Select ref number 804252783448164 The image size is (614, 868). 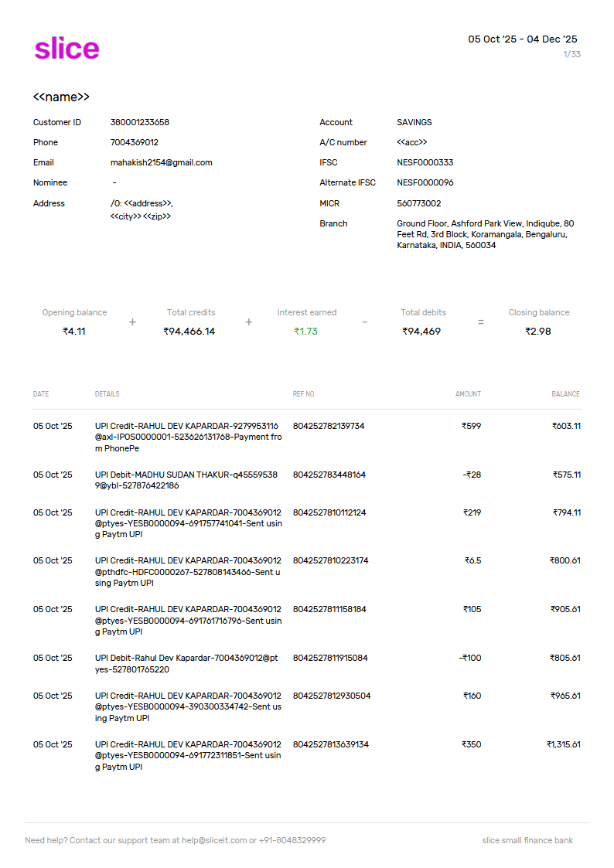point(329,475)
